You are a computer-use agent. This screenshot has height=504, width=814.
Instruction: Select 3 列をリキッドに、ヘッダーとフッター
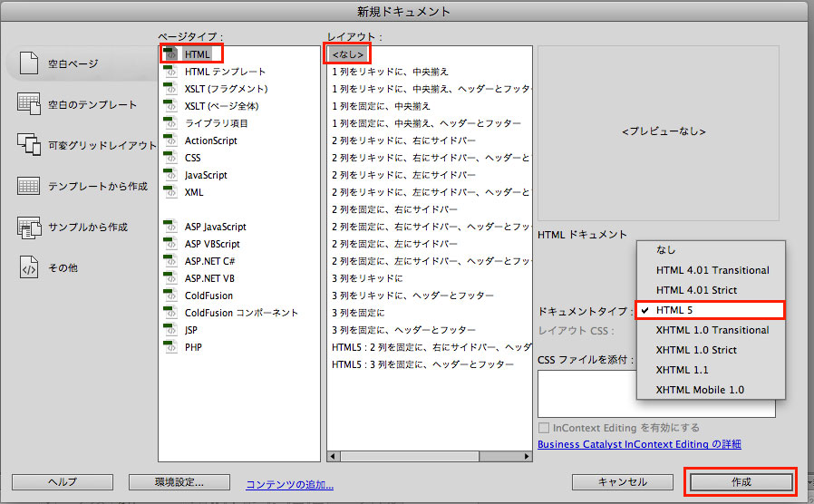coord(412,296)
